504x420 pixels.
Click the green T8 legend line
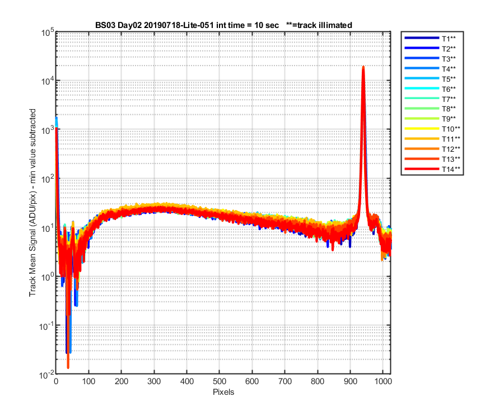pos(422,108)
